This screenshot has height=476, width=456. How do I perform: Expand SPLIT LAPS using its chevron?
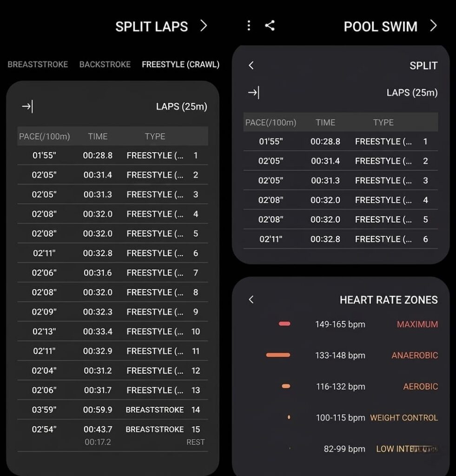click(204, 26)
